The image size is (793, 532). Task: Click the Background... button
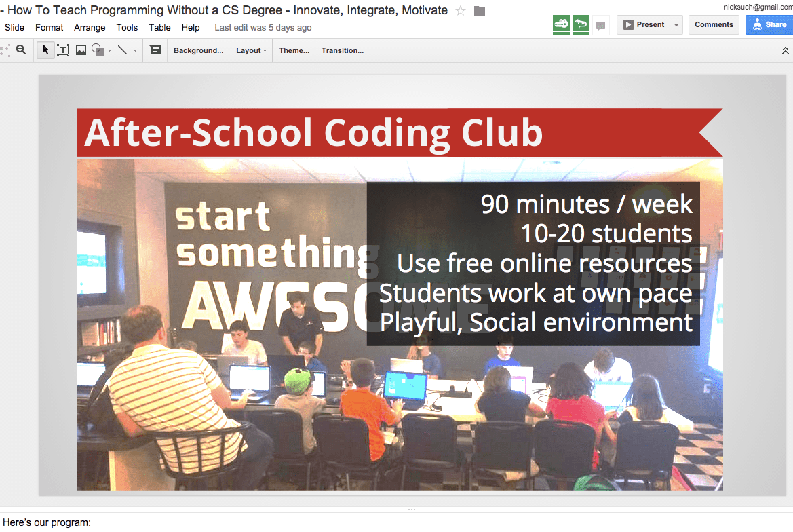[x=198, y=51]
